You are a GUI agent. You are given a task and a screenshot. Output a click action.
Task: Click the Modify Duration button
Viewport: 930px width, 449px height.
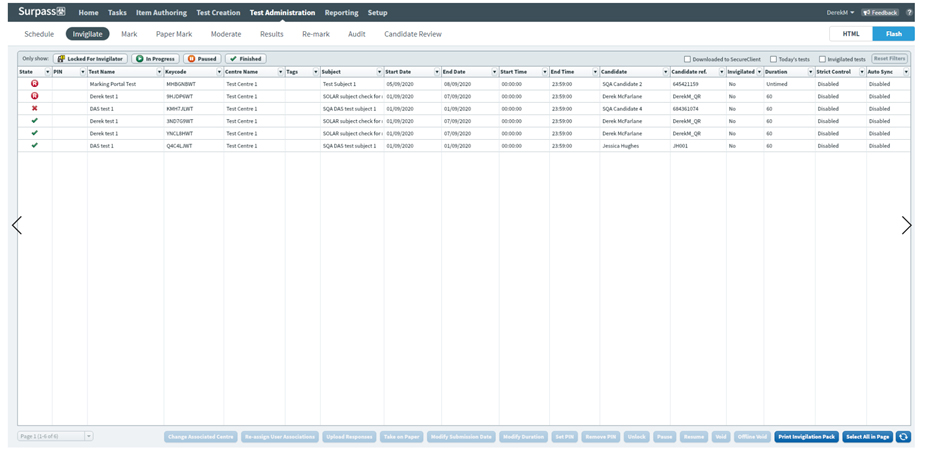[523, 437]
